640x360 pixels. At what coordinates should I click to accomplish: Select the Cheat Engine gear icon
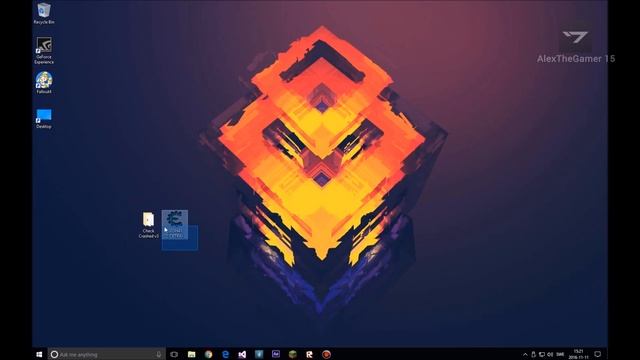[x=175, y=224]
